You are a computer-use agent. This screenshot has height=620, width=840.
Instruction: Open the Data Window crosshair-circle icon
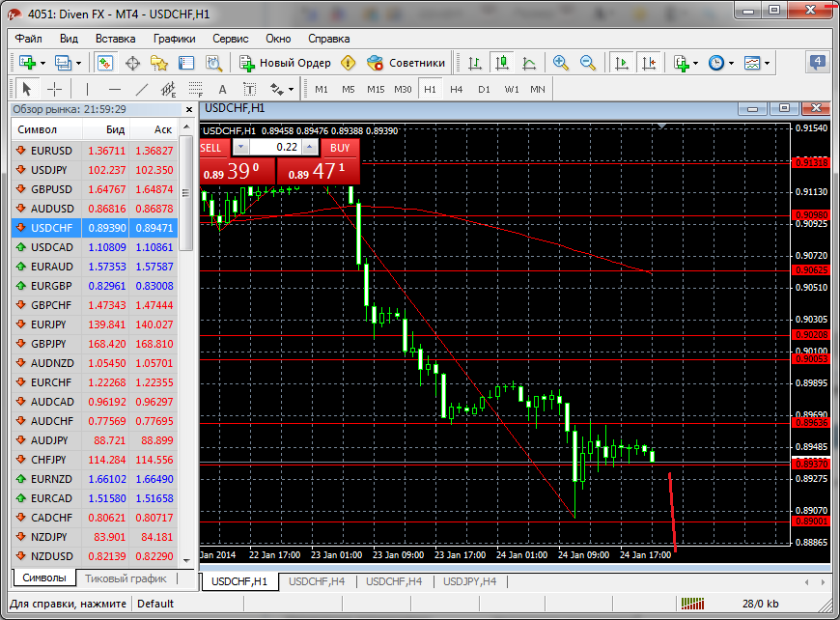click(x=132, y=63)
